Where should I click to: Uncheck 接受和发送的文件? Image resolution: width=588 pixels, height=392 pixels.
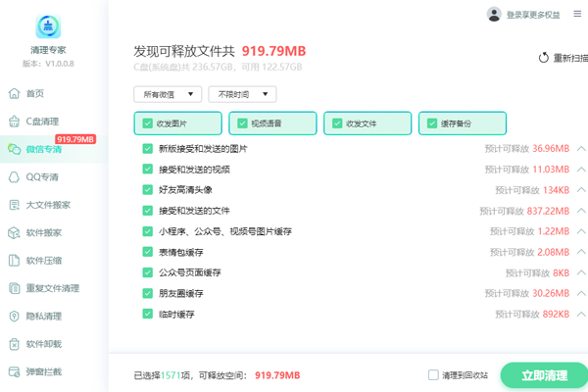[x=148, y=211]
